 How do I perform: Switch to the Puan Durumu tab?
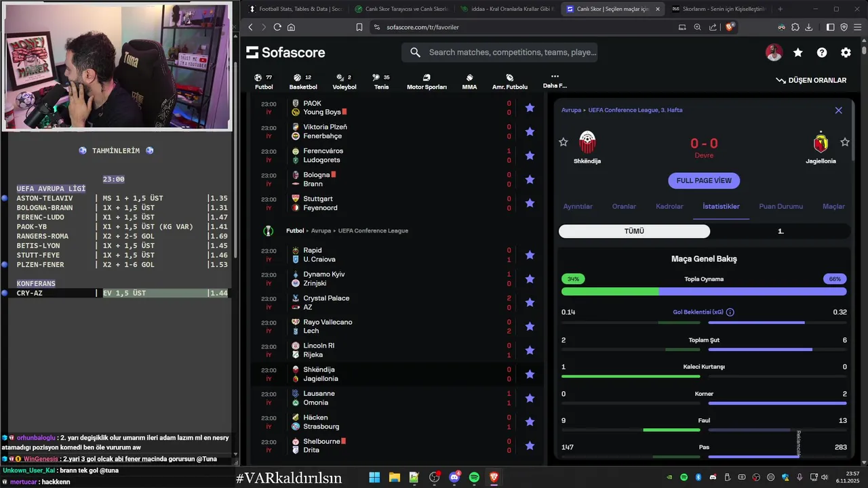(x=781, y=206)
